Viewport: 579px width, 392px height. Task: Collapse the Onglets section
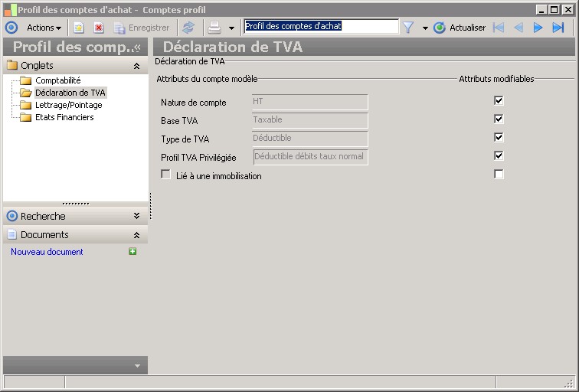(136, 66)
